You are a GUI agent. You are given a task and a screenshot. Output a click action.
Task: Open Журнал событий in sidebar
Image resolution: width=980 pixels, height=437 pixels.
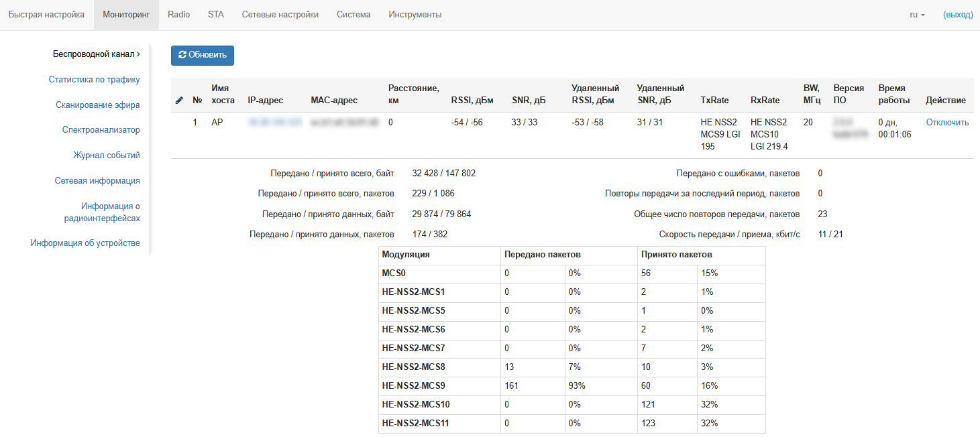pyautogui.click(x=106, y=155)
